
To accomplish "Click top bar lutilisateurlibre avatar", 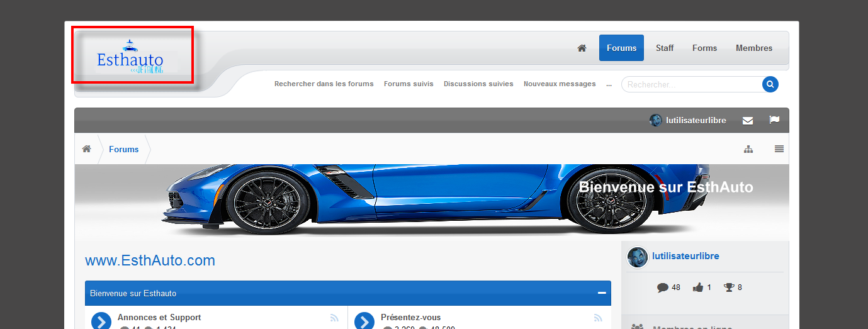I will 656,120.
